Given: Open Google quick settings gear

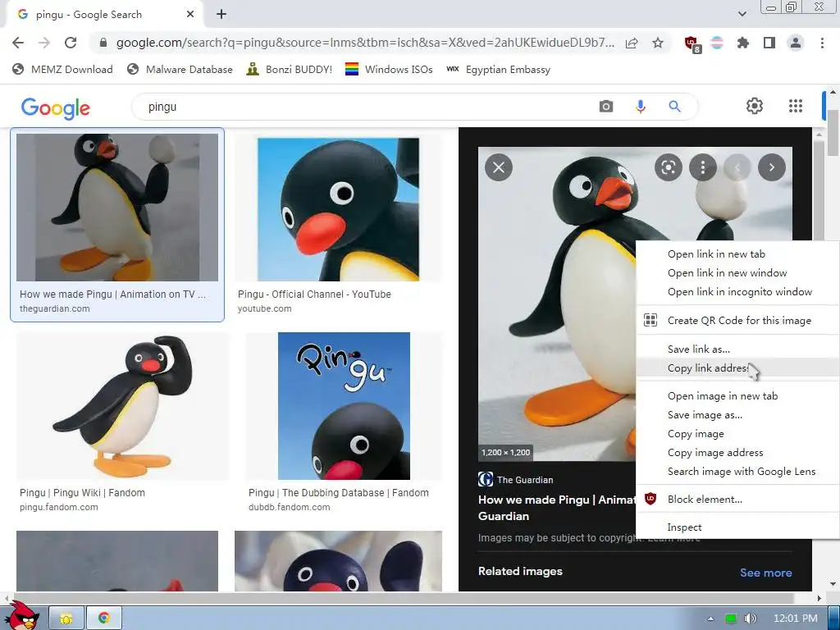Looking at the screenshot, I should (x=755, y=106).
